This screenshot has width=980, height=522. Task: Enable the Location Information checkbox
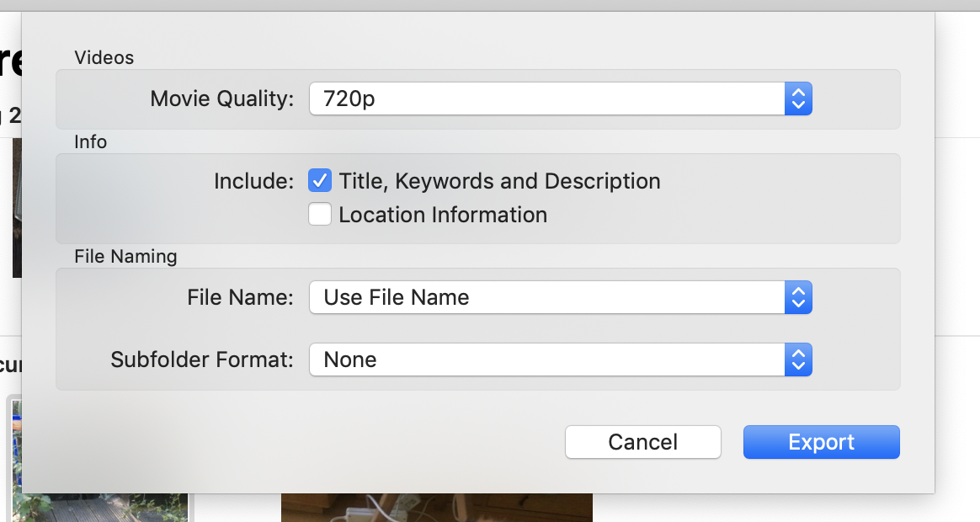point(320,215)
